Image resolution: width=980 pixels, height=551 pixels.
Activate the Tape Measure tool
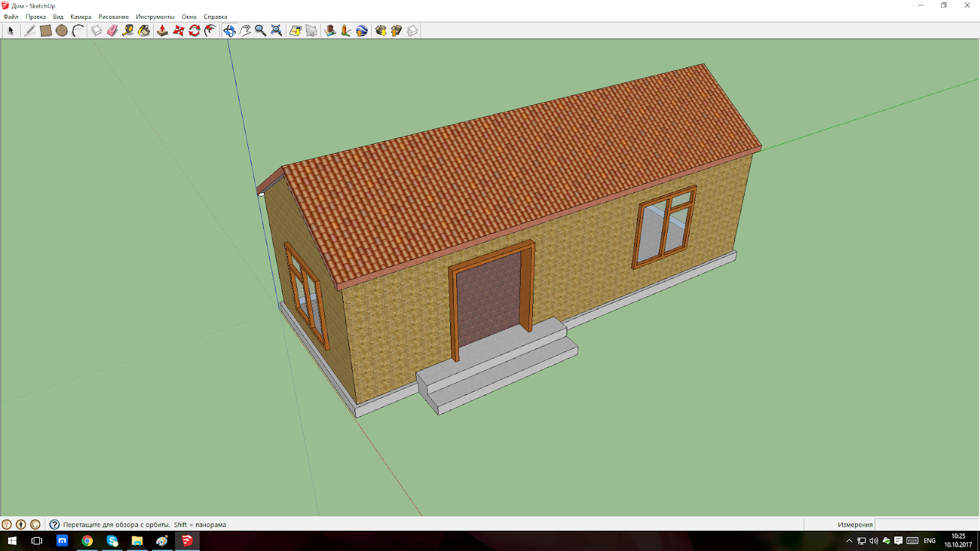(x=128, y=31)
